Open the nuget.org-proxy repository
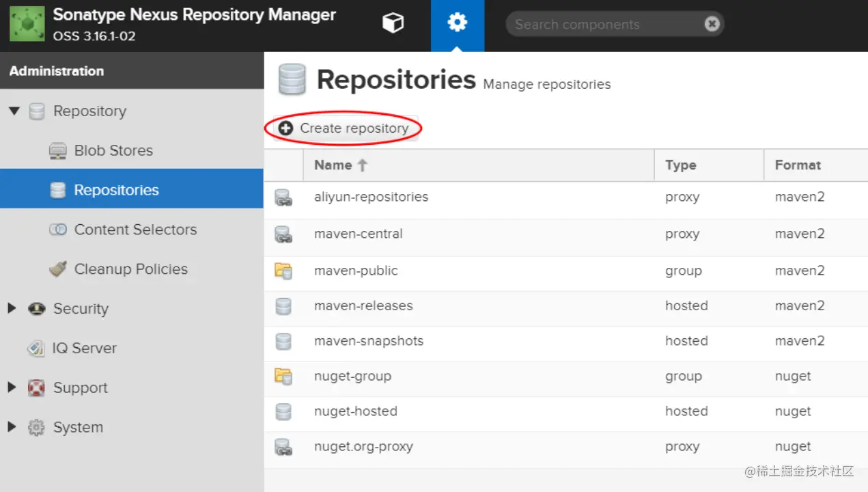 pyautogui.click(x=363, y=447)
